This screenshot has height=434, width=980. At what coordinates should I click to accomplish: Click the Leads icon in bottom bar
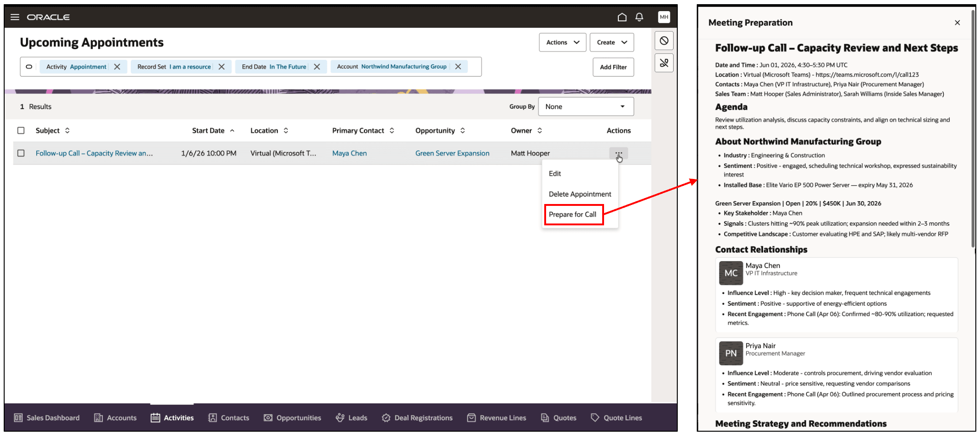[x=340, y=418]
